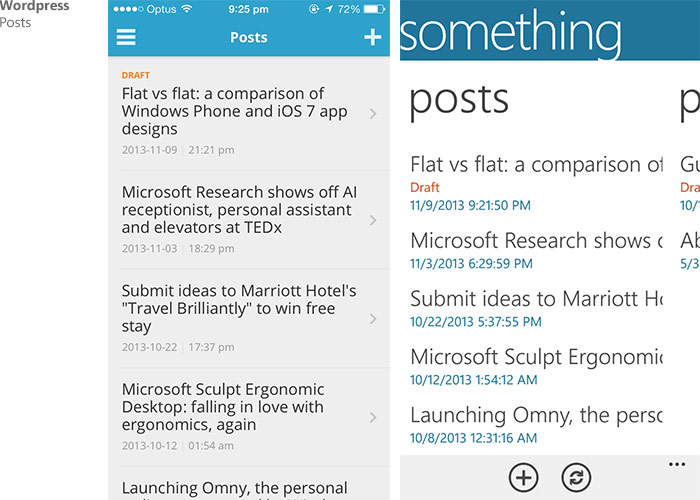The height and width of the screenshot is (500, 700).
Task: Select the date '2013-11-03 | 18:29 pm'
Action: coord(178,248)
